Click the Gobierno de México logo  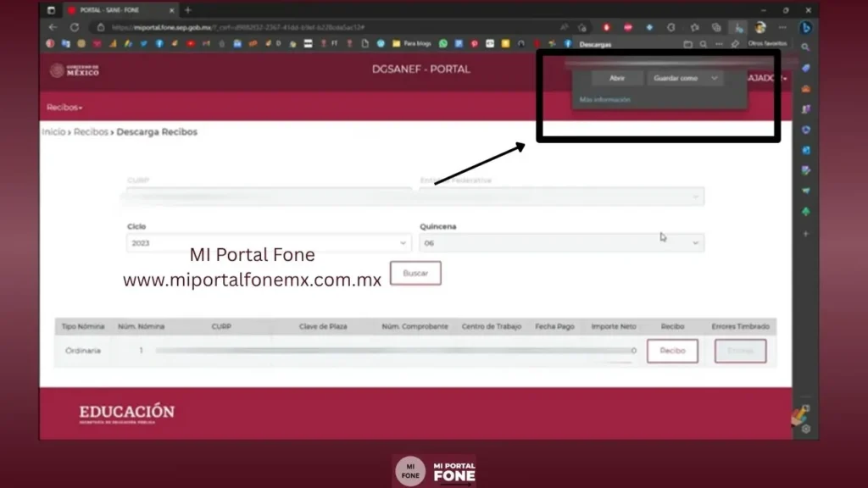pyautogui.click(x=75, y=70)
